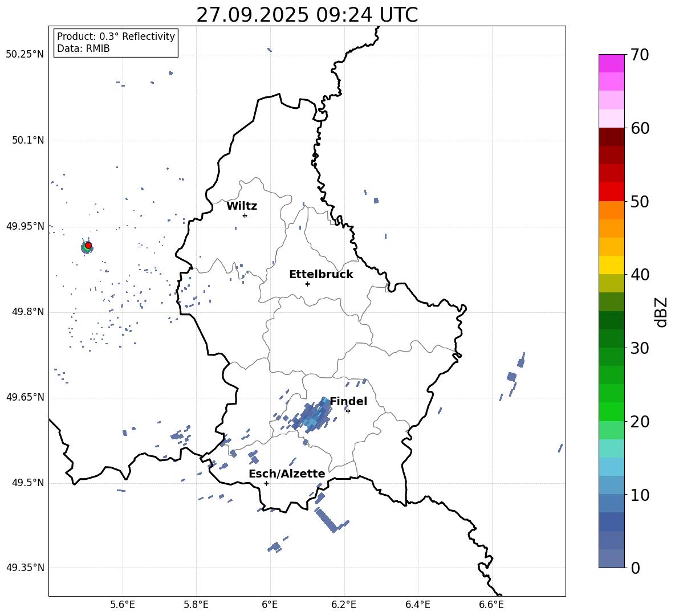Click the 0 value on the colorbar
This screenshot has width=675, height=616.
[635, 568]
